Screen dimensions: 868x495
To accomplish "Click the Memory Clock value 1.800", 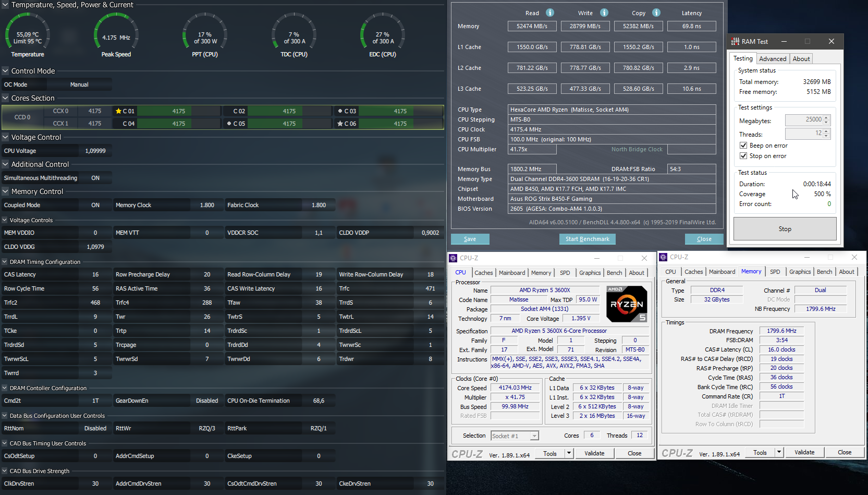I will point(207,205).
